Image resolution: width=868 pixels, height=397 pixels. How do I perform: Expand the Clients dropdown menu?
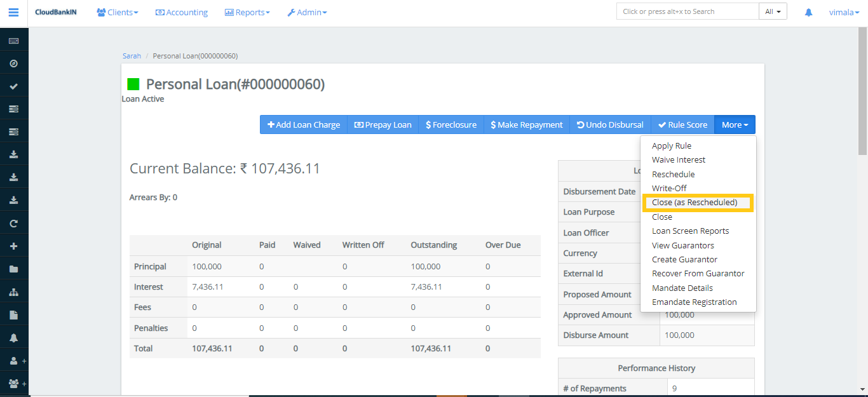[118, 12]
